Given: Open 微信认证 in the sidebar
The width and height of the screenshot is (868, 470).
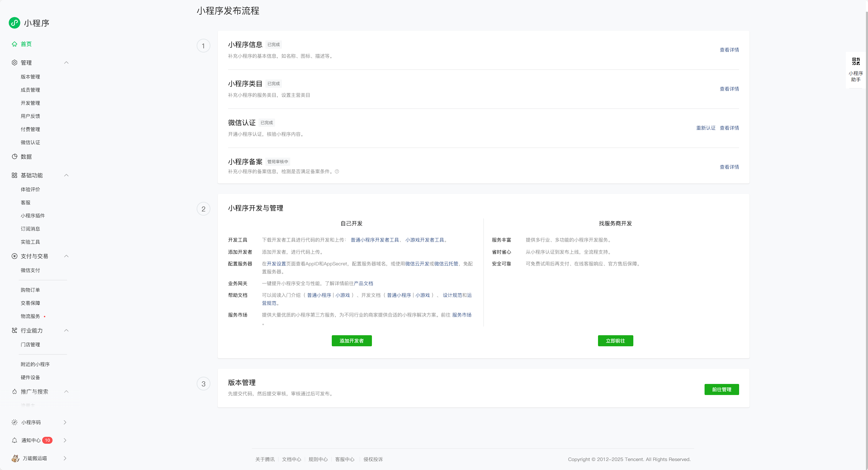Looking at the screenshot, I should 30,142.
